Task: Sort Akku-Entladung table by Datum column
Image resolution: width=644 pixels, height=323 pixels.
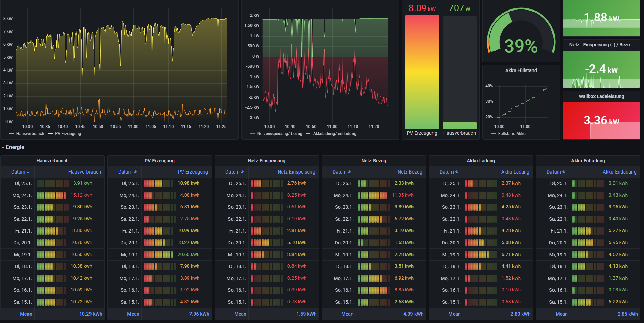Action: pyautogui.click(x=556, y=172)
